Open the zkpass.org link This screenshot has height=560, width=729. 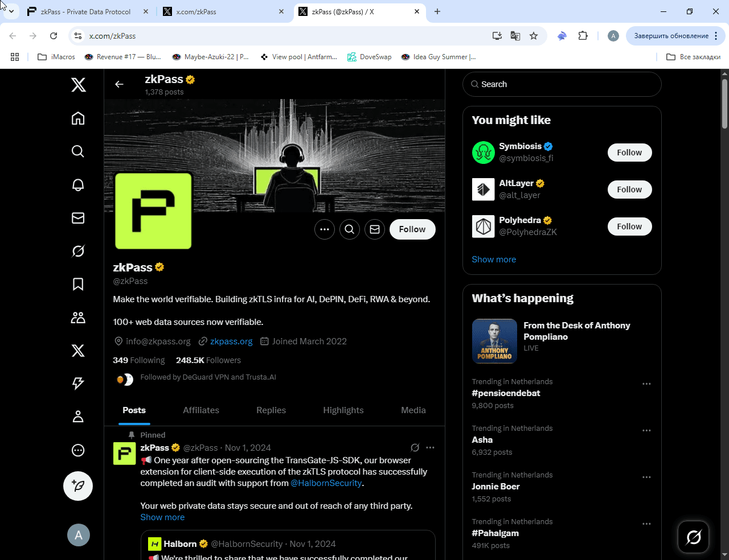point(231,341)
